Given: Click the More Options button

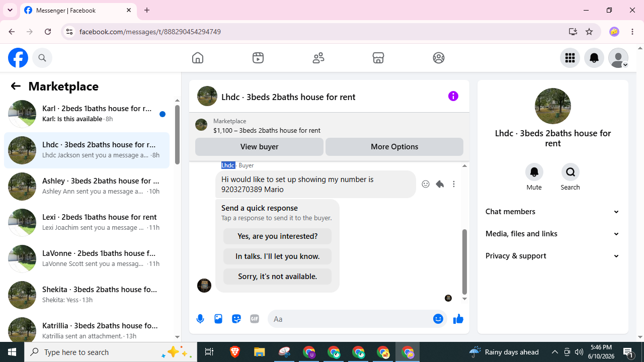Looking at the screenshot, I should [394, 147].
